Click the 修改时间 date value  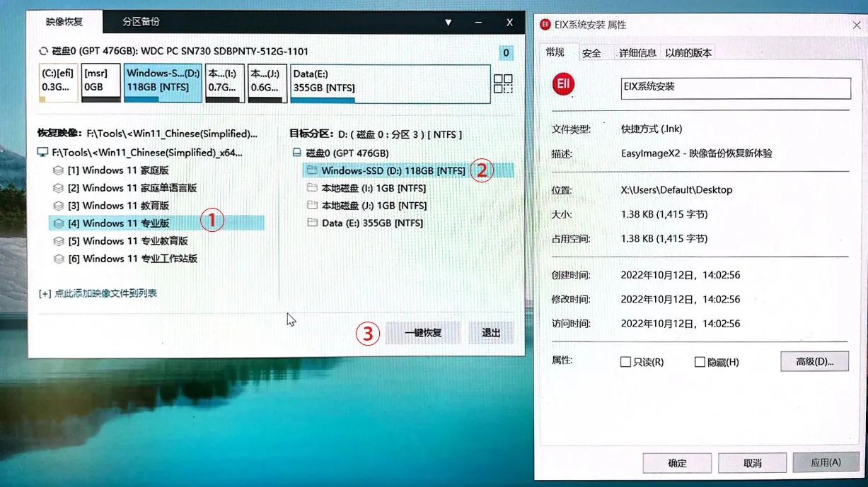pos(681,300)
